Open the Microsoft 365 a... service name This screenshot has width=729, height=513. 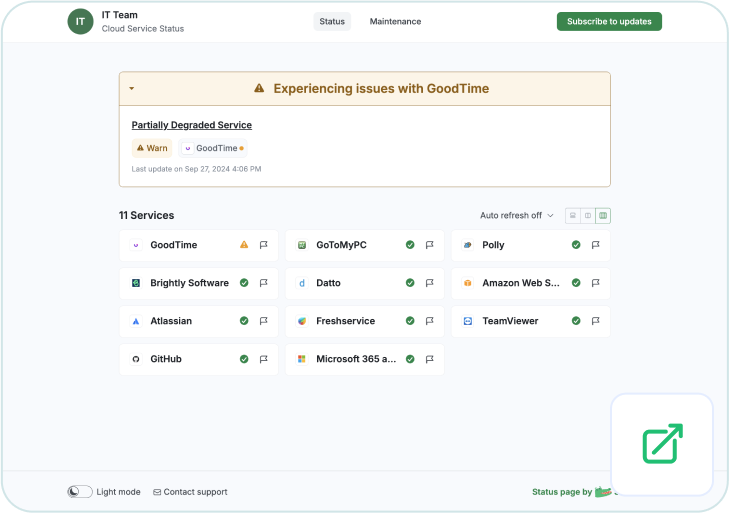coord(356,359)
